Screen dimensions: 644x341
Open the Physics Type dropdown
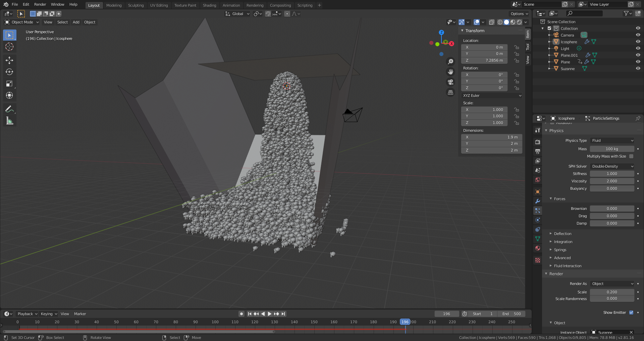pyautogui.click(x=612, y=140)
